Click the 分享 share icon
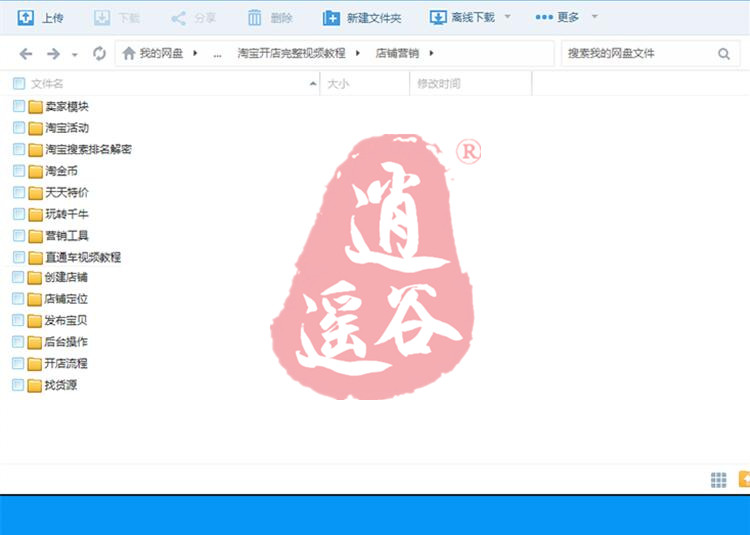The height and width of the screenshot is (535, 750). (178, 18)
